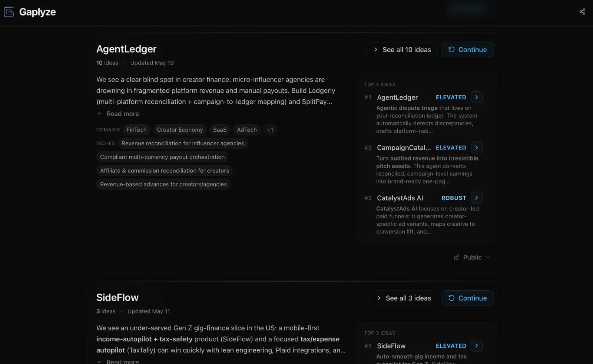Click Continue on the SideFlow card
This screenshot has width=593, height=364.
pyautogui.click(x=467, y=298)
